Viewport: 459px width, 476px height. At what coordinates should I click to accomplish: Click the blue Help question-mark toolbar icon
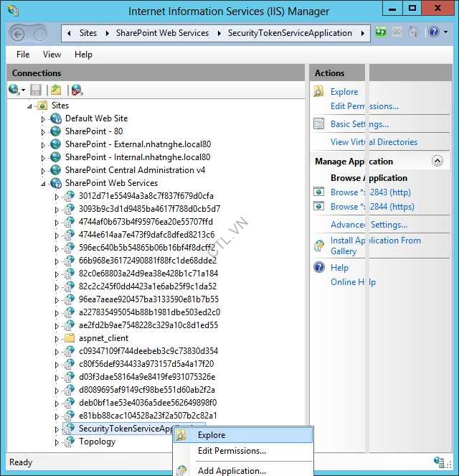click(x=434, y=32)
